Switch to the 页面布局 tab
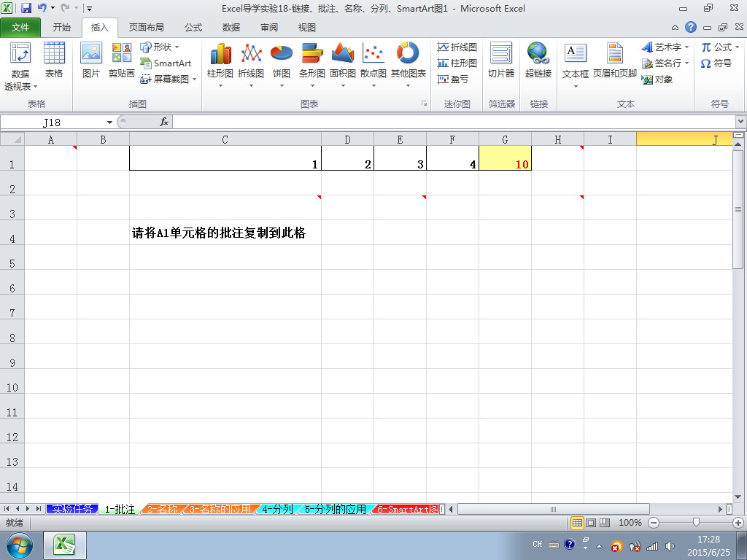747x560 pixels. 146,28
